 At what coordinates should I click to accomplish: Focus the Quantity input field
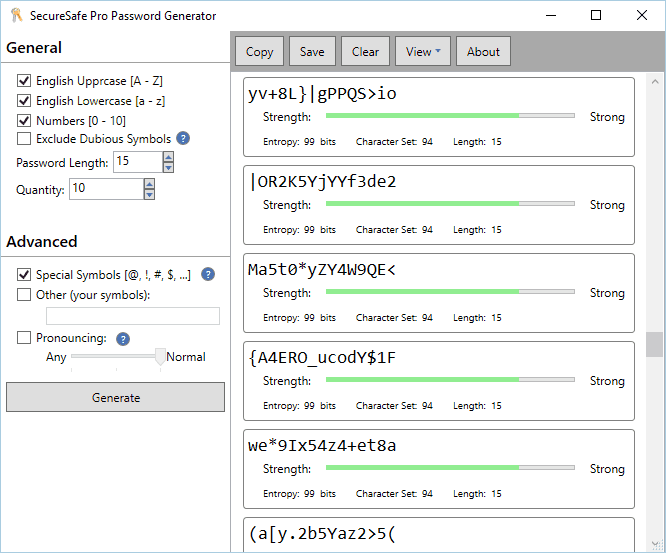point(106,189)
